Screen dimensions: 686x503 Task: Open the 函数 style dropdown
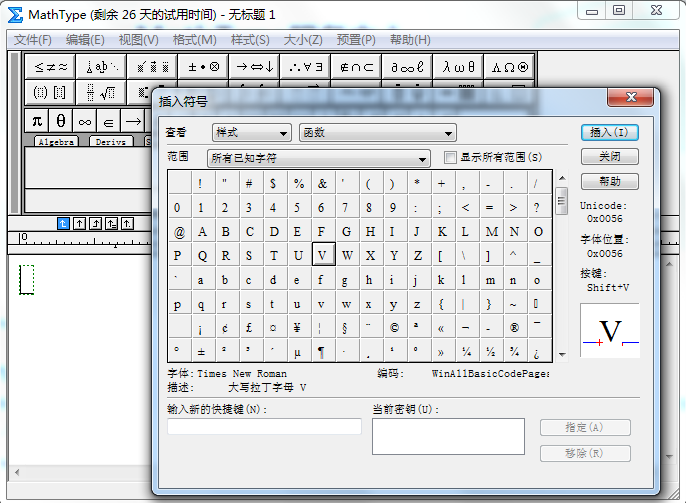(378, 133)
